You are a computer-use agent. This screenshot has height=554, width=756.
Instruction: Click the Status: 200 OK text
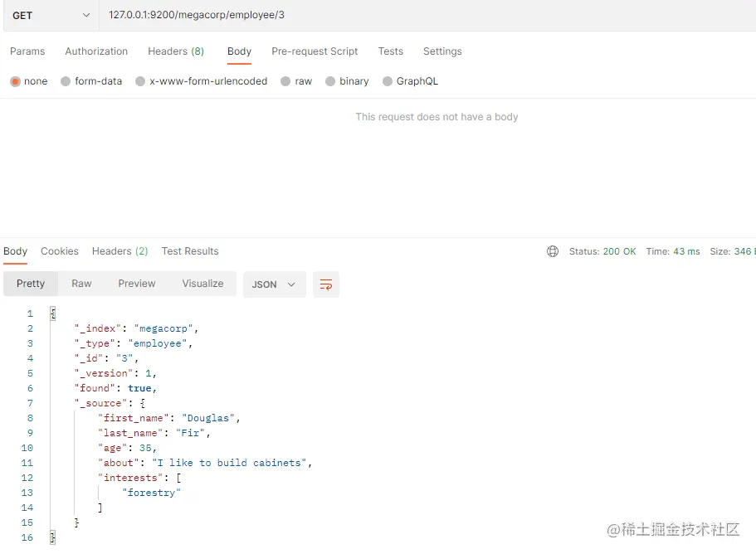pos(602,251)
